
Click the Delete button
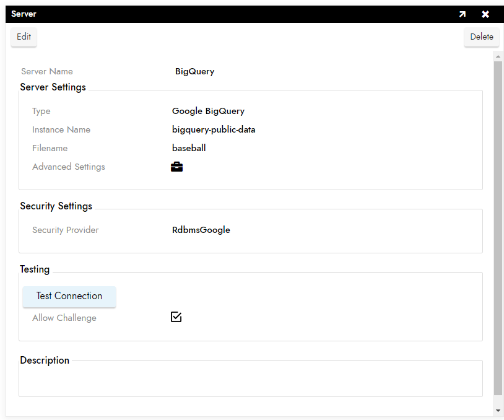(x=481, y=37)
